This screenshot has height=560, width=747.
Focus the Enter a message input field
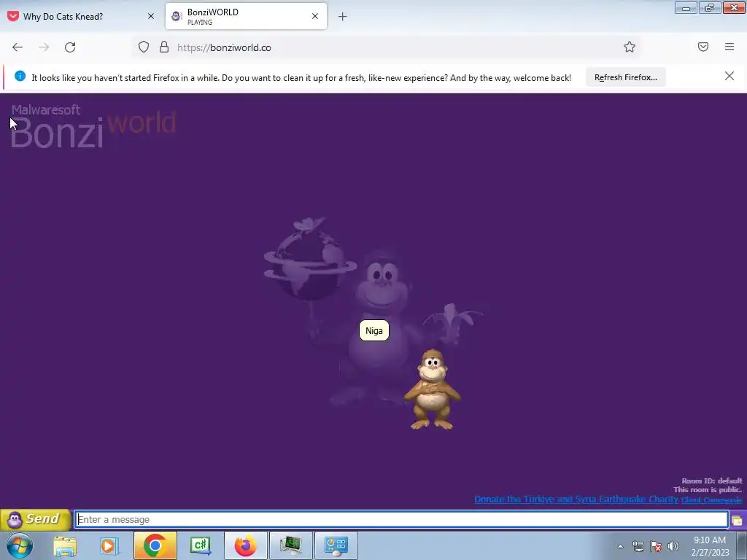(401, 519)
